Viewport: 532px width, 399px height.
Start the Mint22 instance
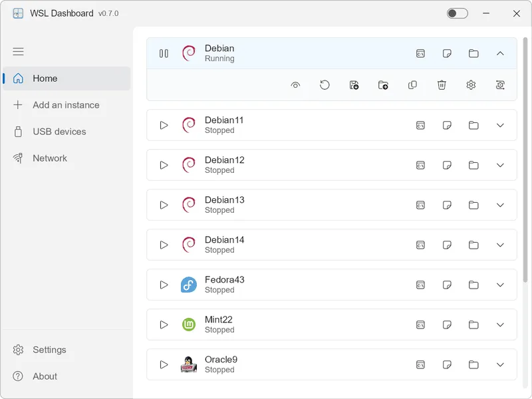pos(164,325)
